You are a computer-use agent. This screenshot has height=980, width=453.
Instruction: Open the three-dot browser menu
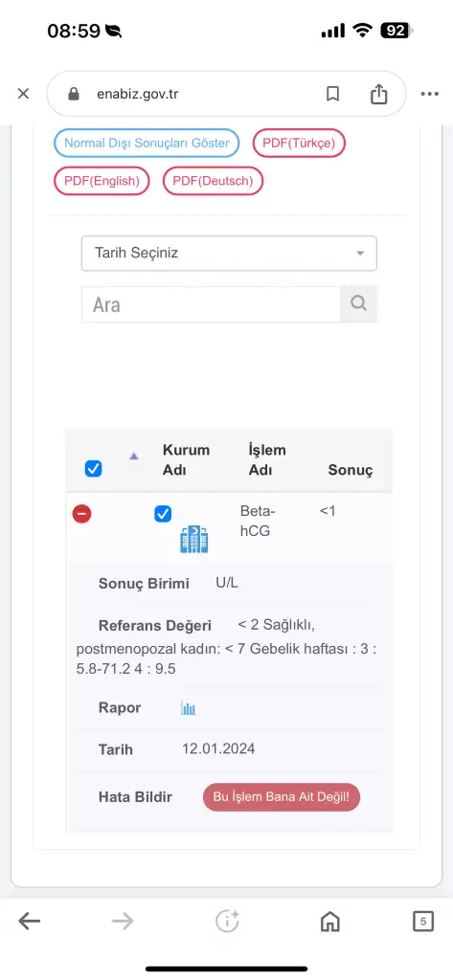click(x=429, y=94)
